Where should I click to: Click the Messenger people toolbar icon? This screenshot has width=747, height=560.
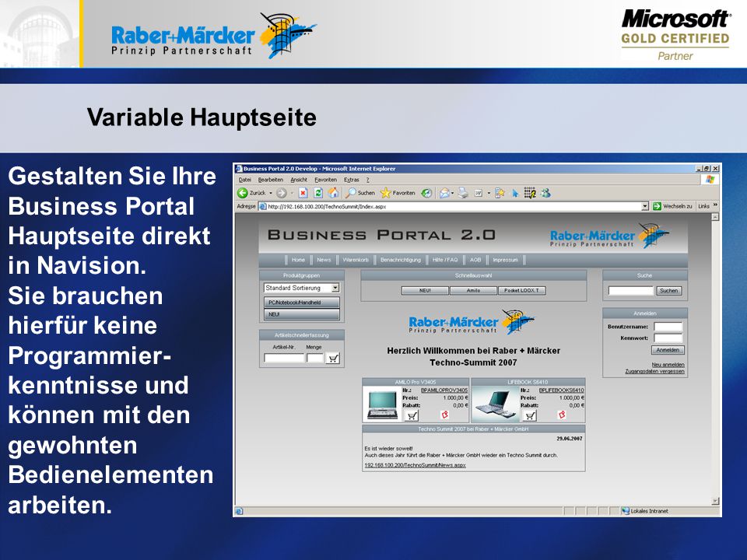point(546,193)
